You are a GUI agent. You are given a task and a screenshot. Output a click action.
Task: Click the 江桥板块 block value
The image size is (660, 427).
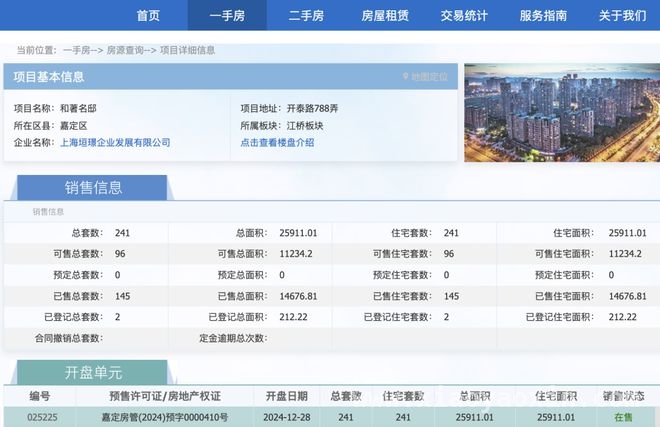(305, 125)
